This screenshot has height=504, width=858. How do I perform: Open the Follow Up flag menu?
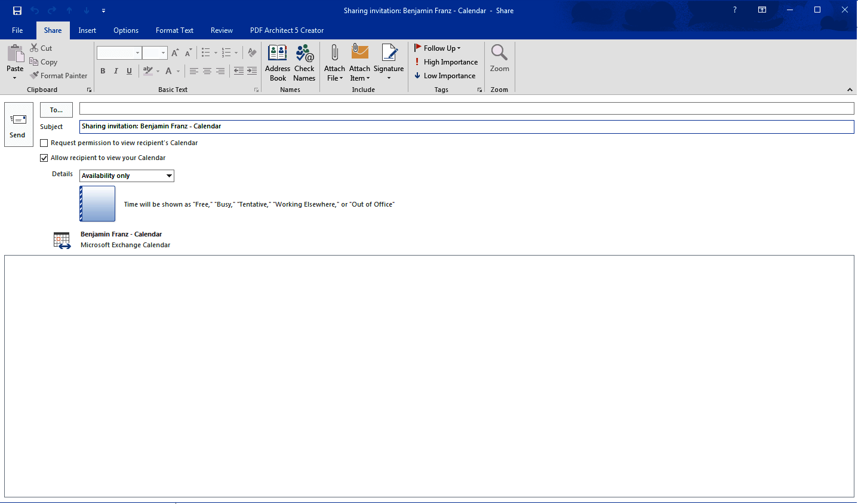[438, 48]
